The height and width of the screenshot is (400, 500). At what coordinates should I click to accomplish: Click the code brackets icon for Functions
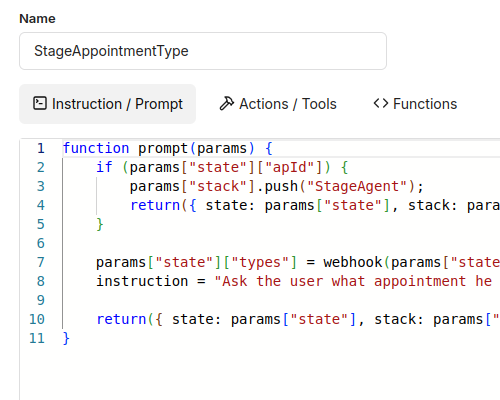(x=381, y=103)
